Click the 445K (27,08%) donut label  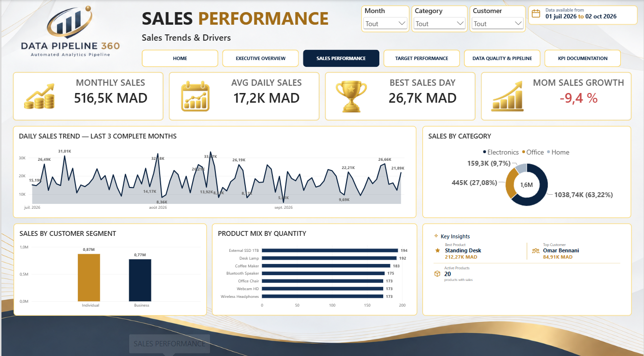coord(474,183)
